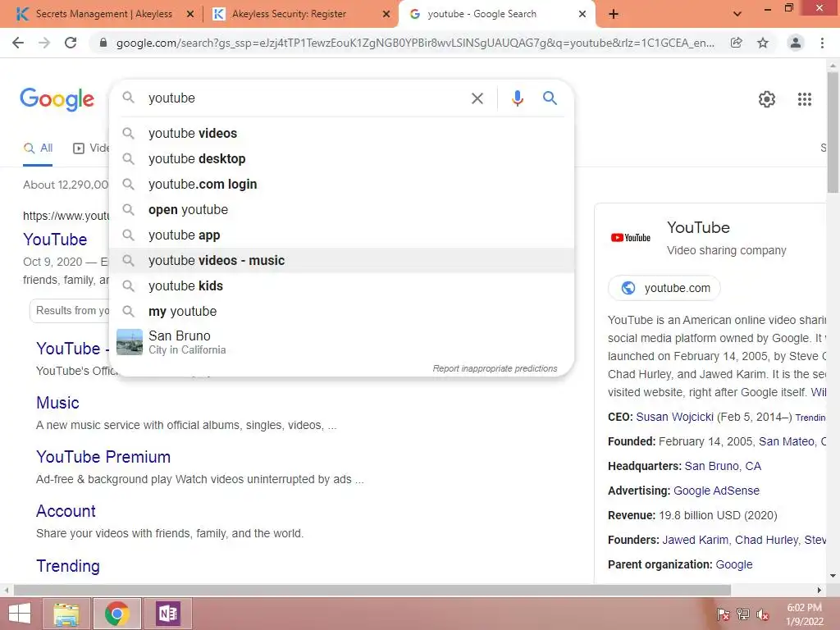The height and width of the screenshot is (630, 840).
Task: Select the youtube Google Search tab
Action: (x=482, y=14)
